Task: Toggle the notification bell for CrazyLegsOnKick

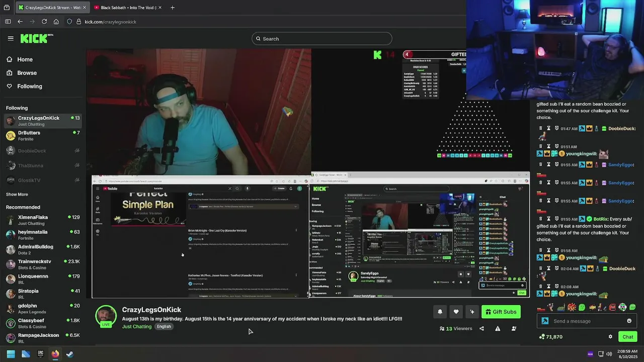Action: pyautogui.click(x=440, y=312)
